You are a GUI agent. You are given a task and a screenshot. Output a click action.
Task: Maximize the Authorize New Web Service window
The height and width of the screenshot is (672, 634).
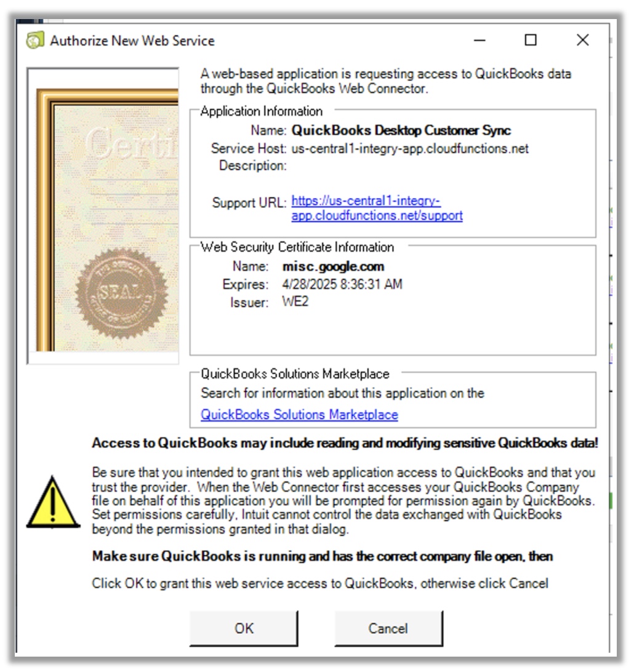click(x=531, y=40)
